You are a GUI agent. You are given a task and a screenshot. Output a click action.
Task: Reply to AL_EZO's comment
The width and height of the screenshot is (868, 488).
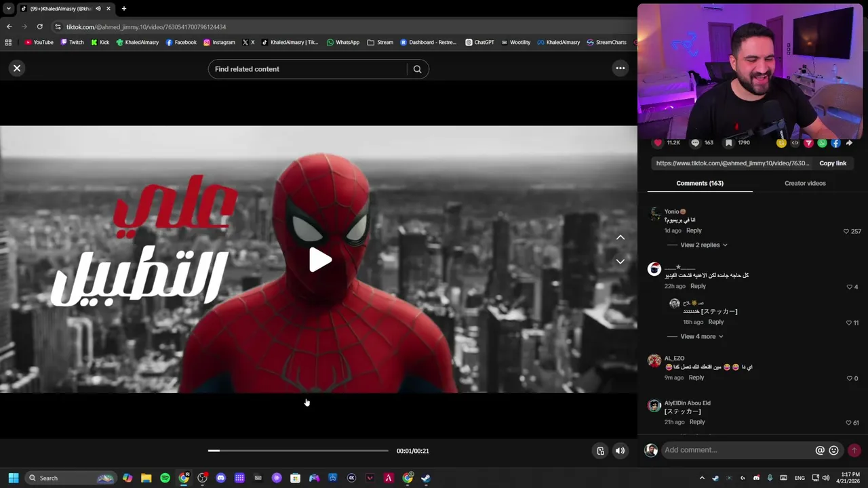[696, 378]
